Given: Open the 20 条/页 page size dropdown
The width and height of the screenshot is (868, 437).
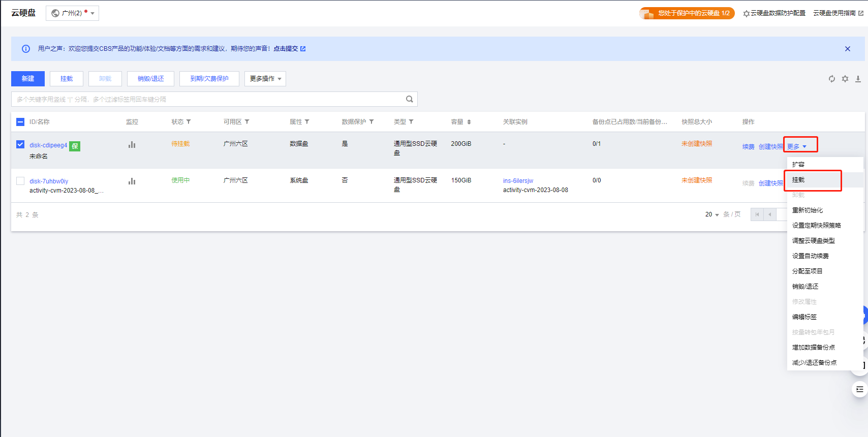Looking at the screenshot, I should [711, 214].
